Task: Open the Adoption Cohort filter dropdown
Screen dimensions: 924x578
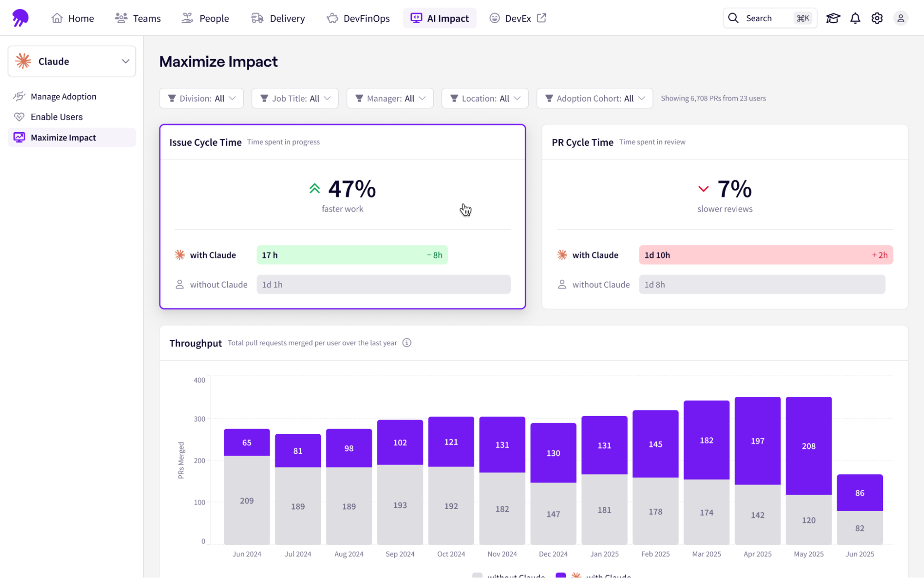Action: tap(594, 98)
